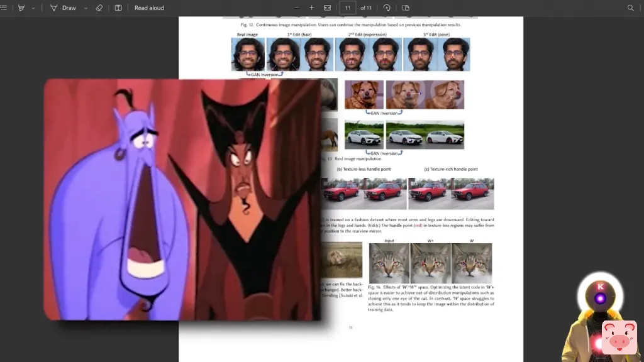Select the Highlight tool

pos(21,8)
